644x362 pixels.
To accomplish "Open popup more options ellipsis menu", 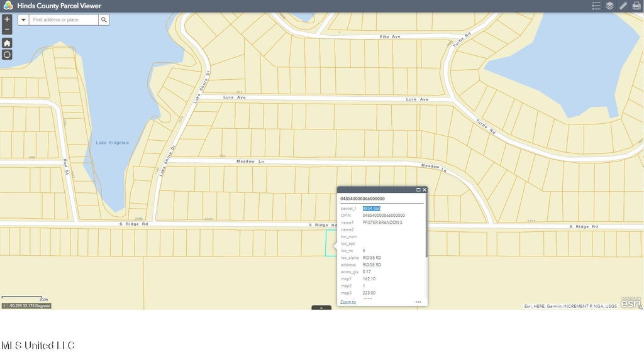I will tap(418, 302).
